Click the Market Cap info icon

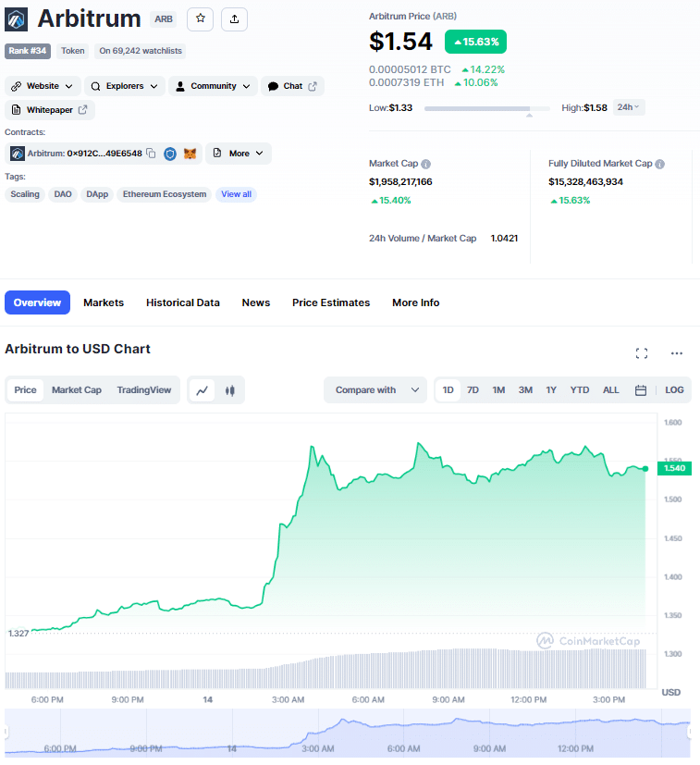(x=425, y=164)
